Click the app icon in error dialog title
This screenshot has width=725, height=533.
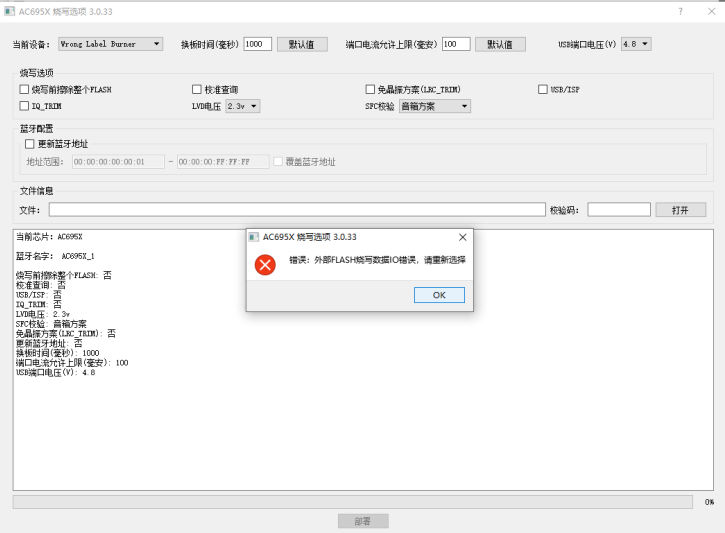tap(253, 237)
